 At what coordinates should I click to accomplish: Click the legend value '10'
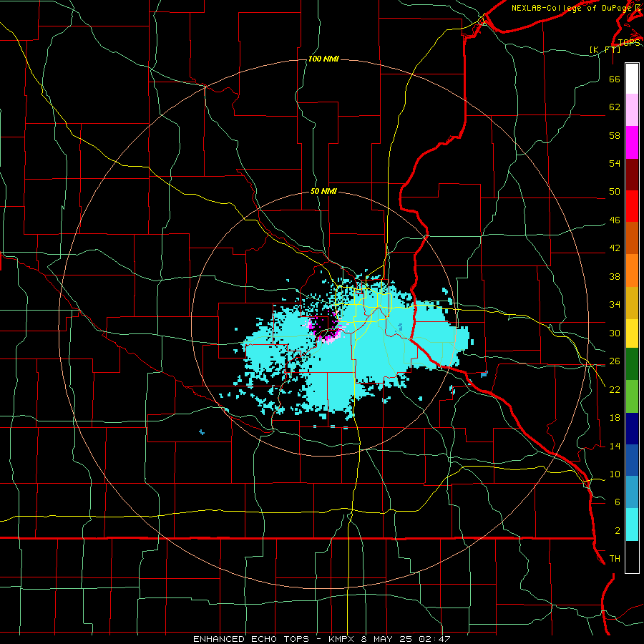point(615,474)
